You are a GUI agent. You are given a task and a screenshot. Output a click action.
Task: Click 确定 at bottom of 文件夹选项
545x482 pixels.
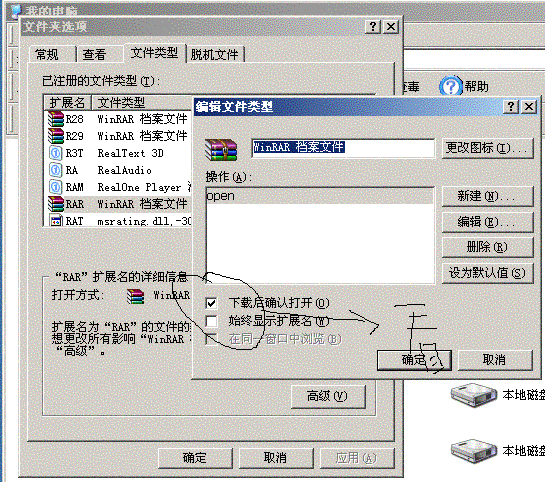pyautogui.click(x=195, y=458)
